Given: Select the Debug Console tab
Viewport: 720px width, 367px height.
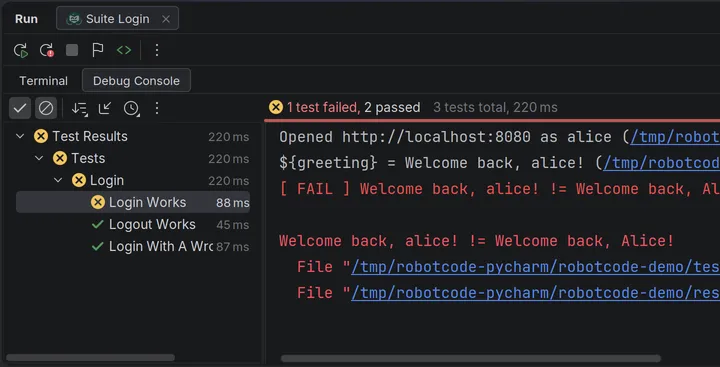Looking at the screenshot, I should coord(136,81).
